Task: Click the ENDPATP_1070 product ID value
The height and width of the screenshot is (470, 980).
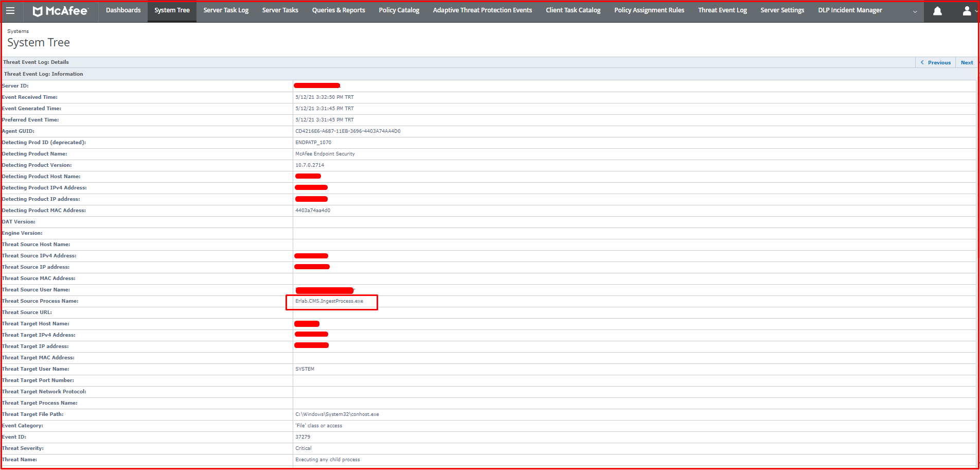Action: [313, 143]
